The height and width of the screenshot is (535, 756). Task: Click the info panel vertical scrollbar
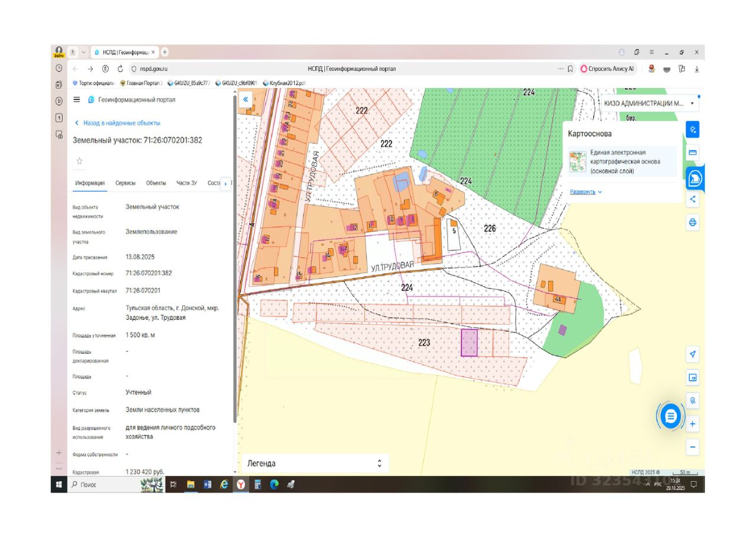tap(235, 260)
